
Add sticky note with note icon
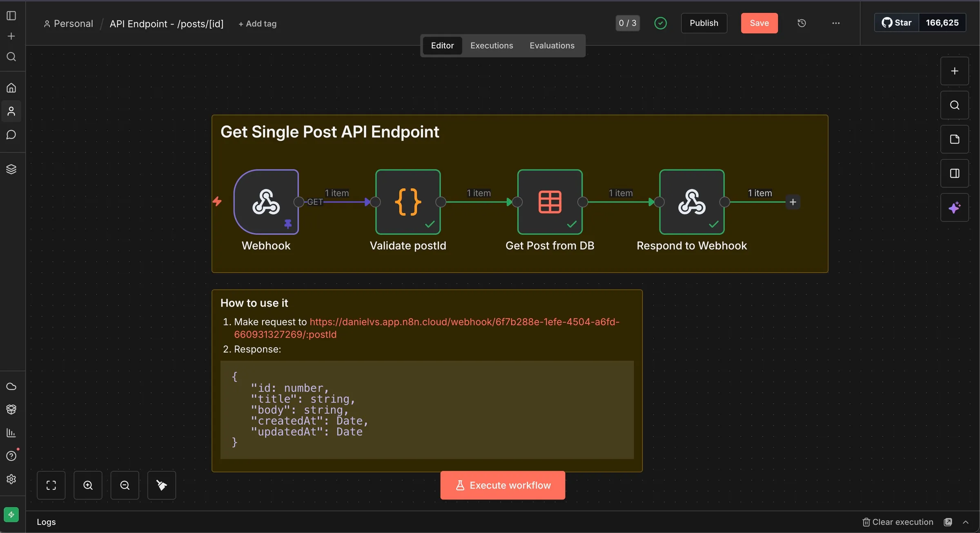tap(955, 139)
